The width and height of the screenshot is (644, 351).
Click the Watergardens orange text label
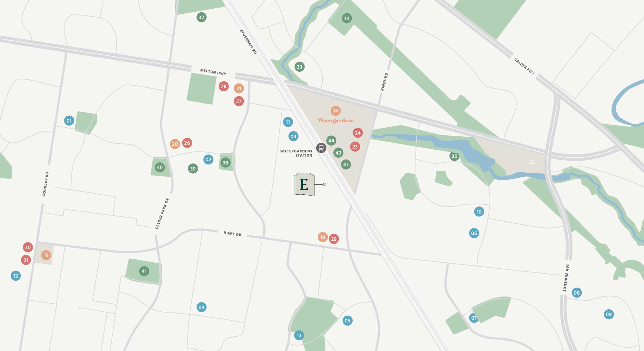[336, 120]
